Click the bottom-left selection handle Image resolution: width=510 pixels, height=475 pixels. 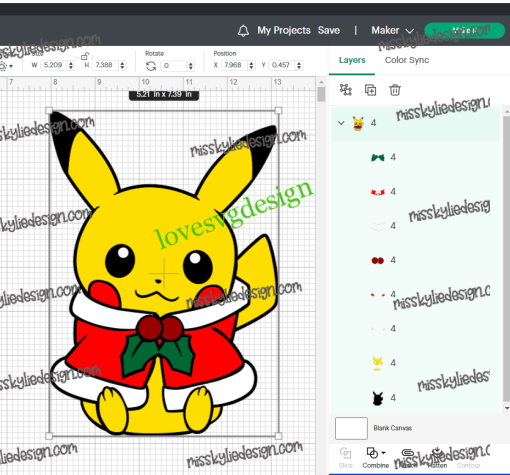pos(49,436)
